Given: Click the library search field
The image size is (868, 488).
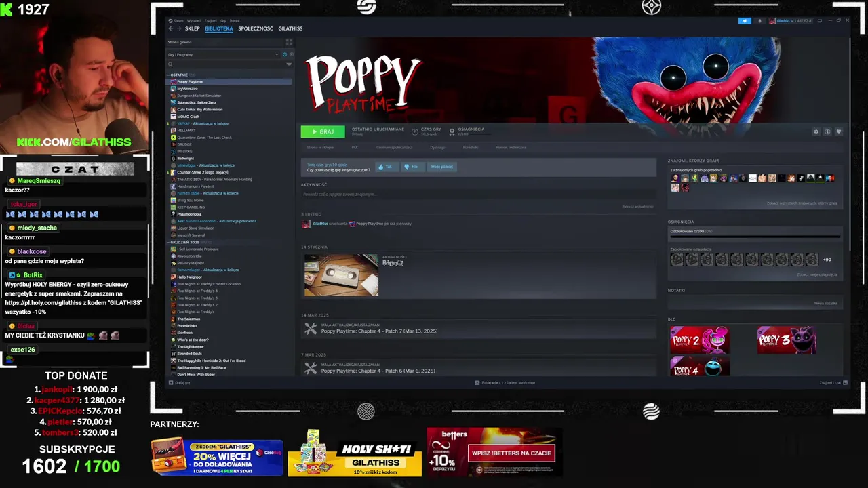Looking at the screenshot, I should 225,64.
